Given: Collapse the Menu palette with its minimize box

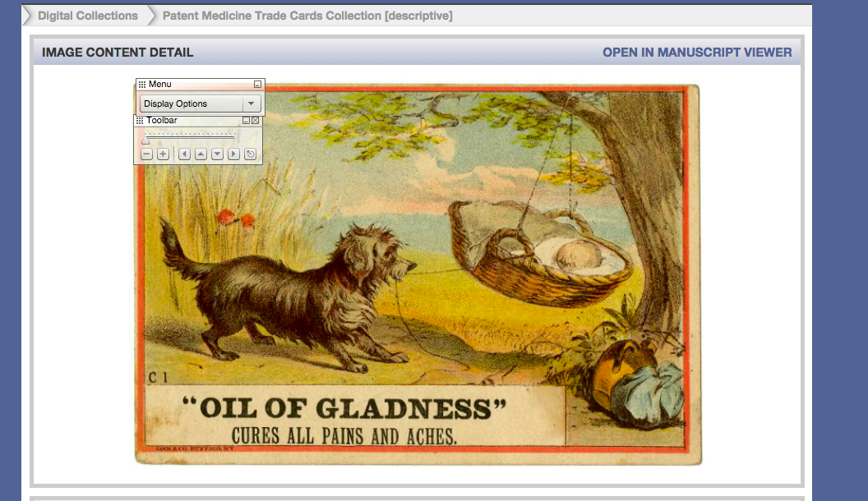Looking at the screenshot, I should [x=257, y=84].
